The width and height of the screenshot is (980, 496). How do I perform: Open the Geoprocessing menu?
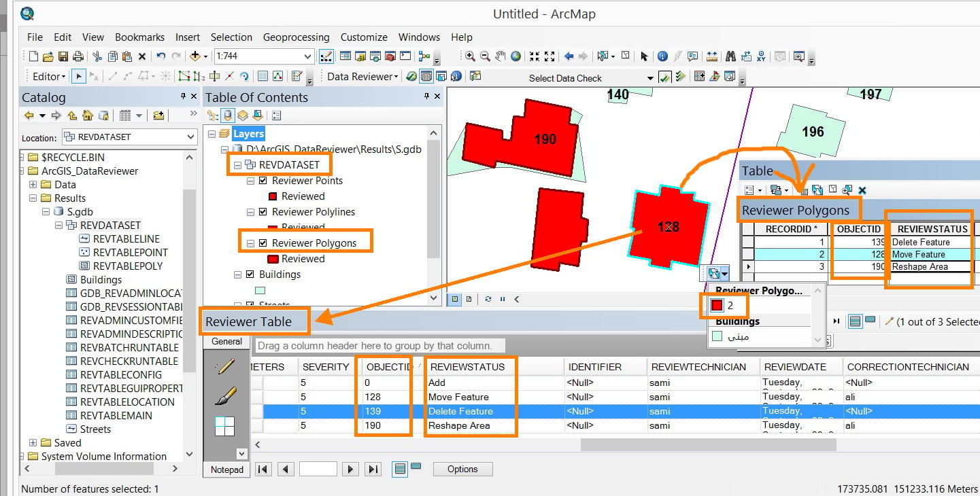296,37
